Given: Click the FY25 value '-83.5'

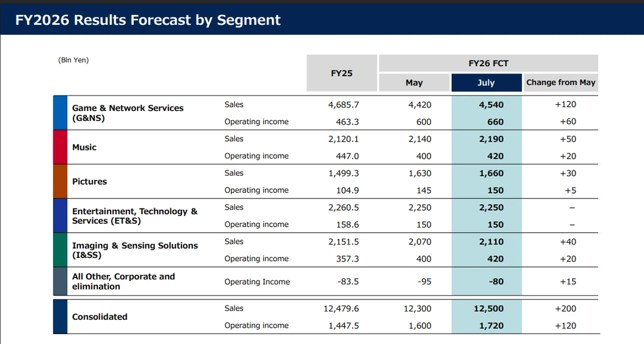Looking at the screenshot, I should [x=348, y=282].
